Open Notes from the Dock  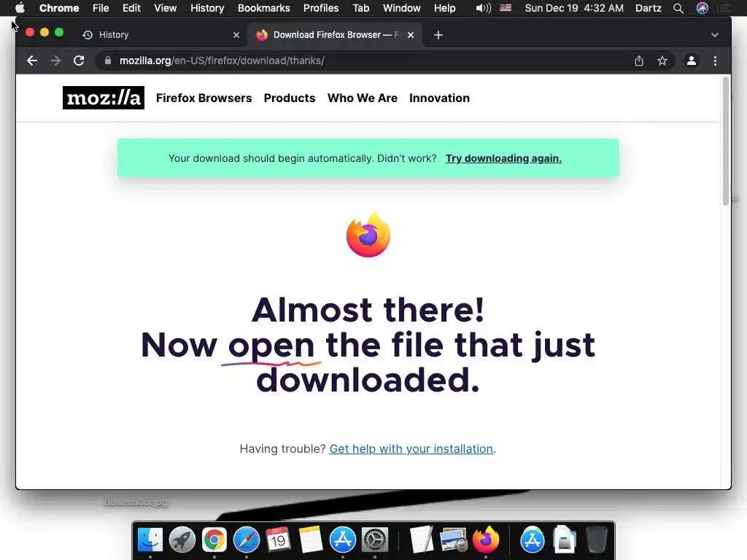pos(311,540)
